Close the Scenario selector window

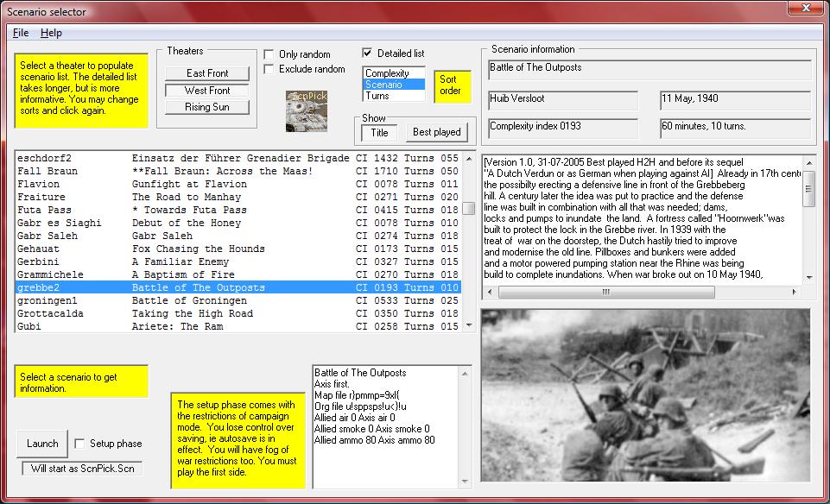pyautogui.click(x=806, y=8)
